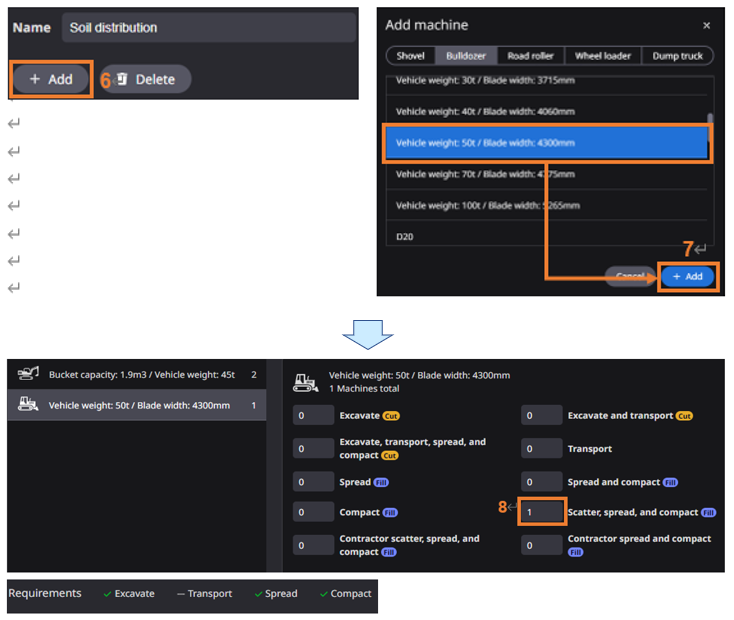This screenshot has width=734, height=620.
Task: Click the Excavate and transport count field
Action: [x=541, y=415]
